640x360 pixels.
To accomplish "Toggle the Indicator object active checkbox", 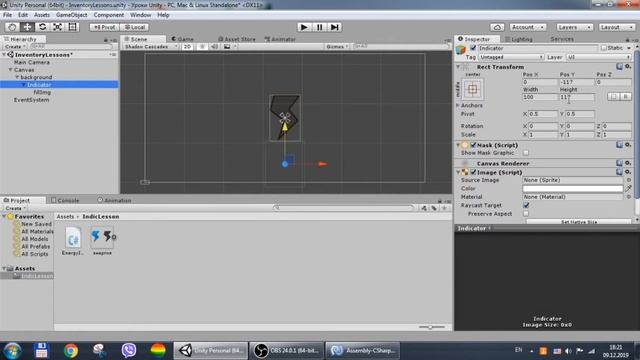I will pos(473,48).
